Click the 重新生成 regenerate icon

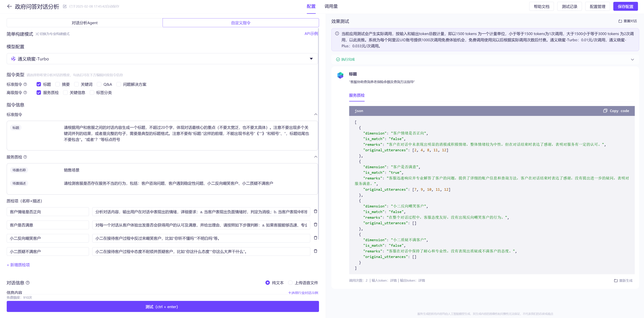[616, 281]
